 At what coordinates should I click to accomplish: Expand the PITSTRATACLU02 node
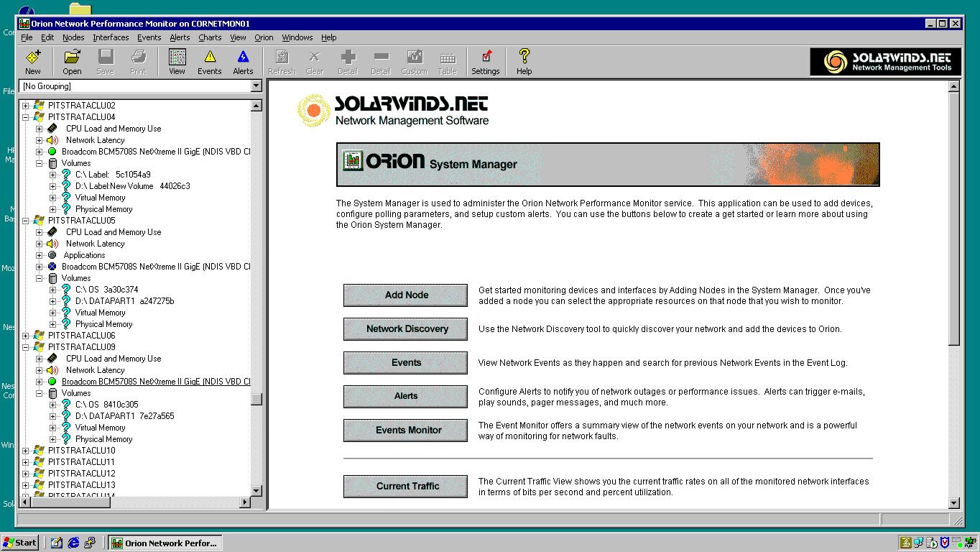coord(26,106)
